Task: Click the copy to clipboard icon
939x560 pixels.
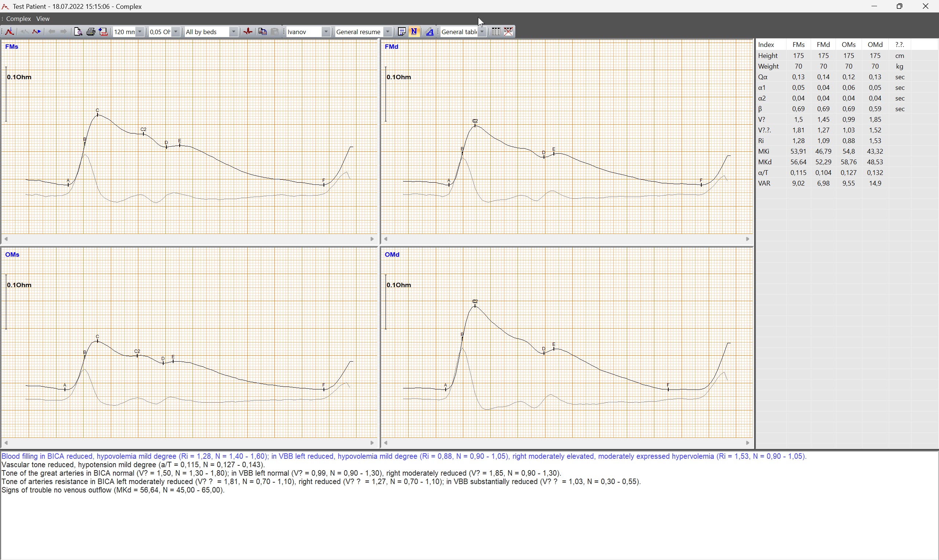Action: [x=263, y=32]
